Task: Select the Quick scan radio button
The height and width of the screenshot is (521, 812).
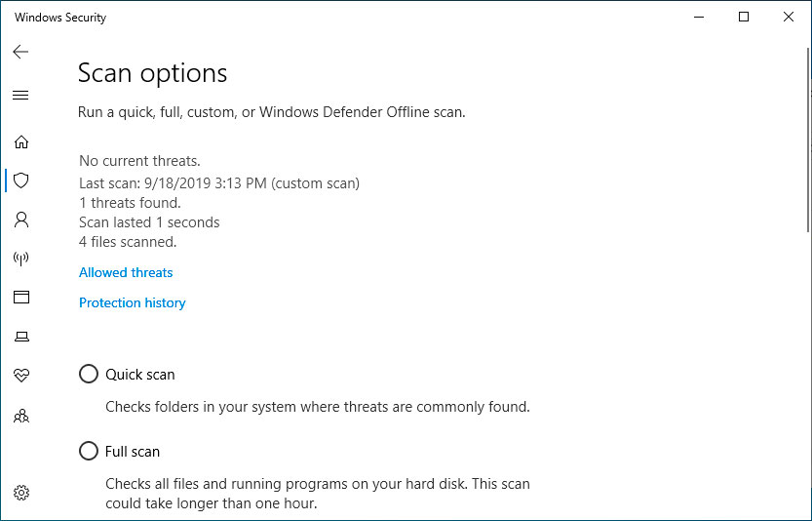Action: (x=89, y=374)
